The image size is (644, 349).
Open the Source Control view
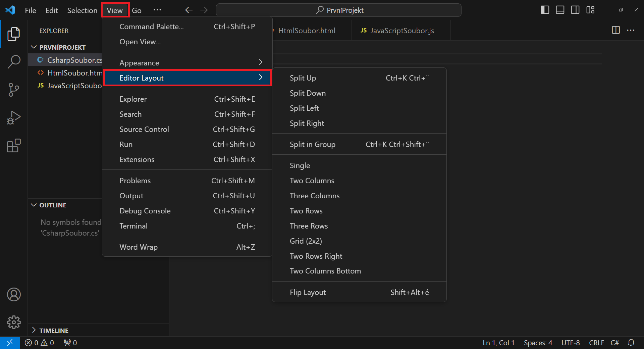[13, 90]
